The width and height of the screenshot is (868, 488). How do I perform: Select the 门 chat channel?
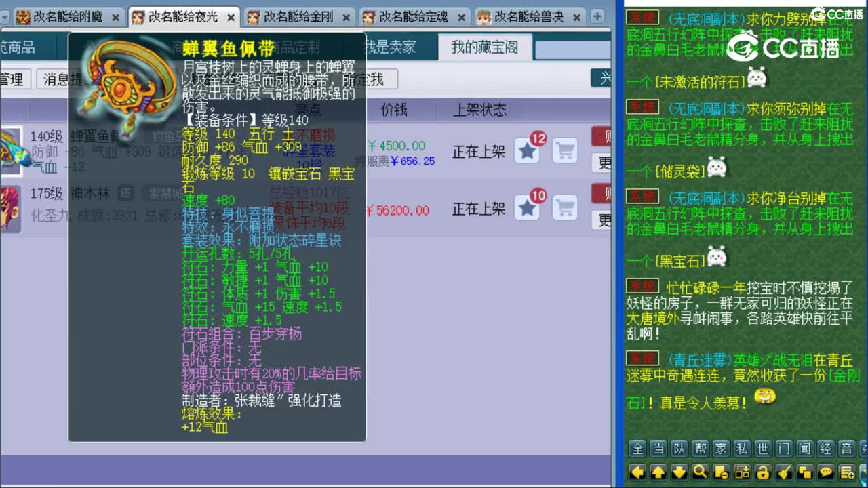click(x=784, y=448)
